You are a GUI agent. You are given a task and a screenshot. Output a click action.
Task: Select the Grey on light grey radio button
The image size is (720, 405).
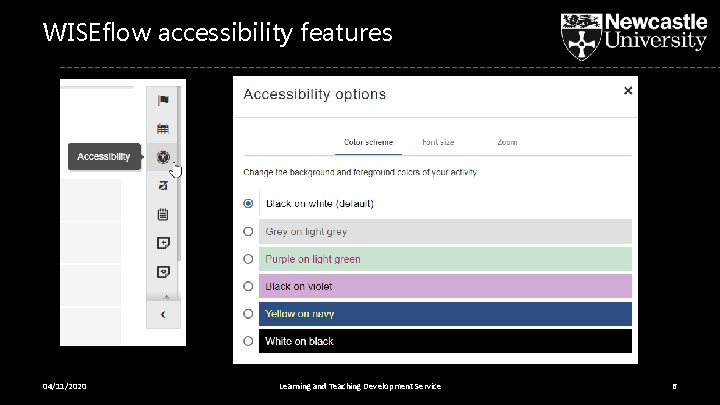point(248,231)
